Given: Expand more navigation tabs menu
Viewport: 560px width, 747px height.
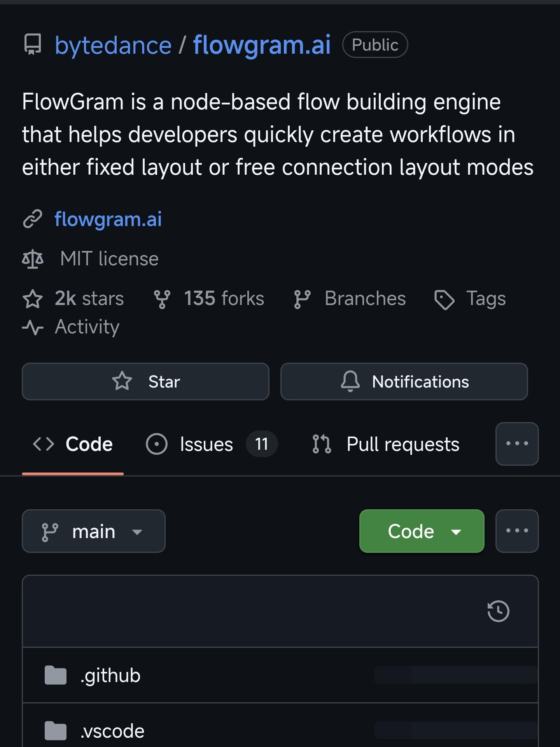Looking at the screenshot, I should tap(517, 444).
